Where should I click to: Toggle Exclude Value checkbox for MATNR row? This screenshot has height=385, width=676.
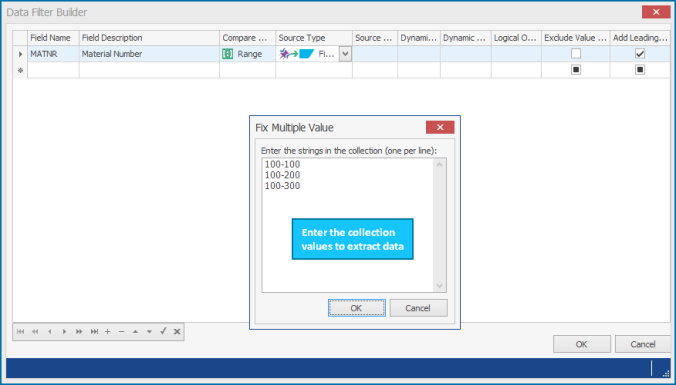576,53
